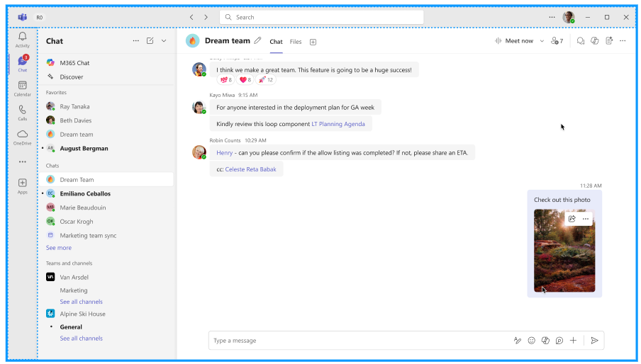See all channels under Van Arsdel
641x364 pixels.
pyautogui.click(x=81, y=302)
